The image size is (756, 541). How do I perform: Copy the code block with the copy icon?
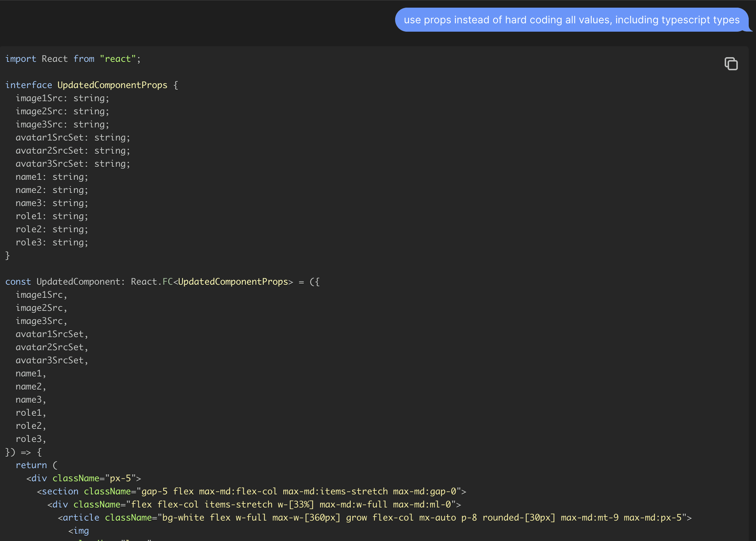pyautogui.click(x=731, y=64)
